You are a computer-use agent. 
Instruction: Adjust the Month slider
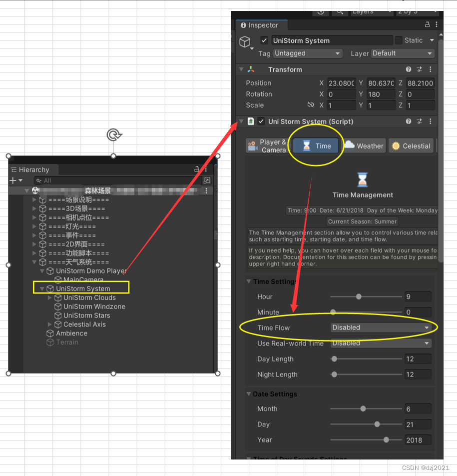pos(363,408)
